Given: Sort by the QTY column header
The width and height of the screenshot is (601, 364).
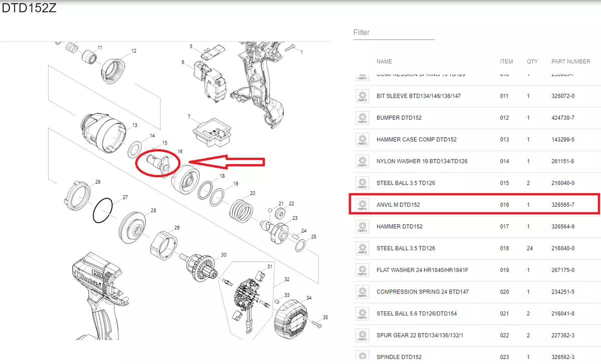Looking at the screenshot, I should tap(532, 62).
